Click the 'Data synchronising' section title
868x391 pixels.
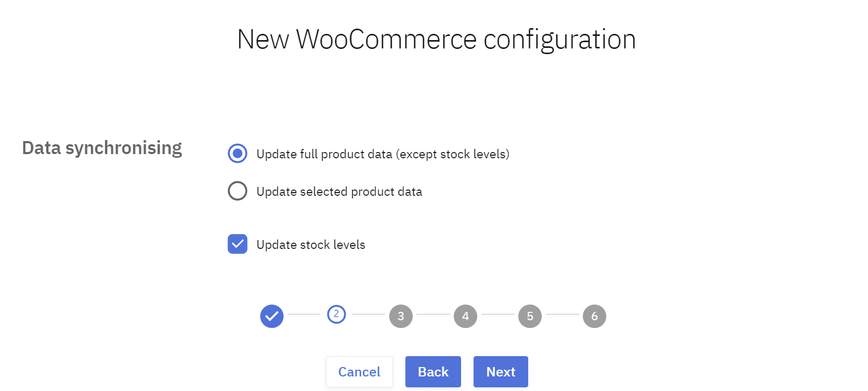(x=102, y=148)
